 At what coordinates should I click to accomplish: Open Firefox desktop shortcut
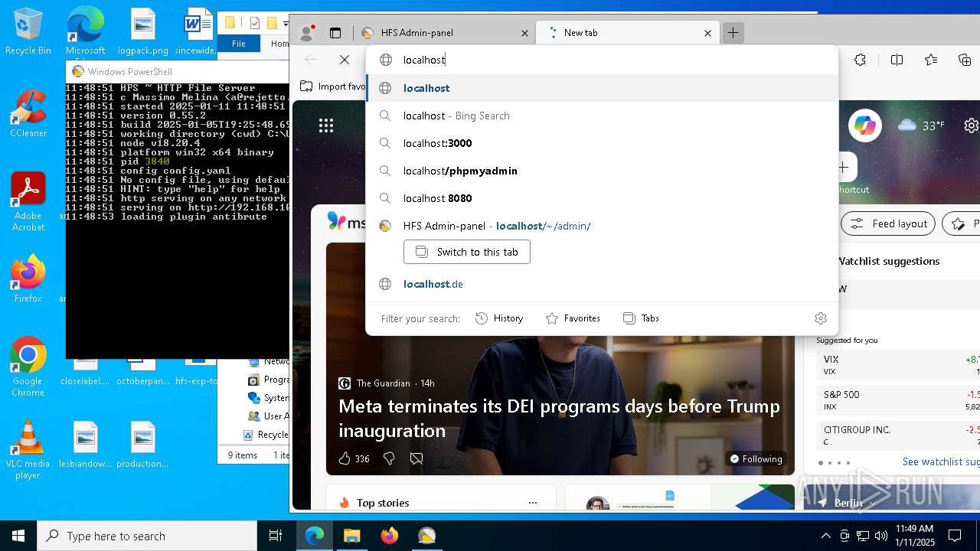(x=28, y=279)
